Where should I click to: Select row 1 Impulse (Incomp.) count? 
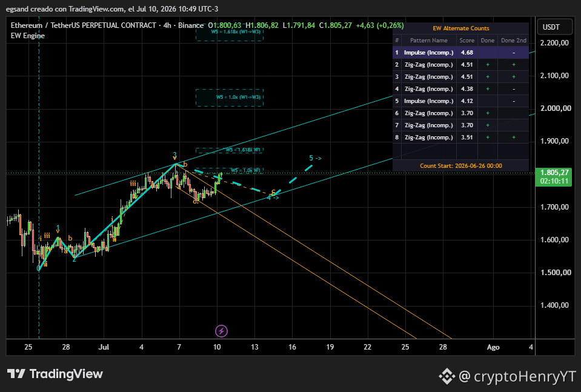click(460, 53)
